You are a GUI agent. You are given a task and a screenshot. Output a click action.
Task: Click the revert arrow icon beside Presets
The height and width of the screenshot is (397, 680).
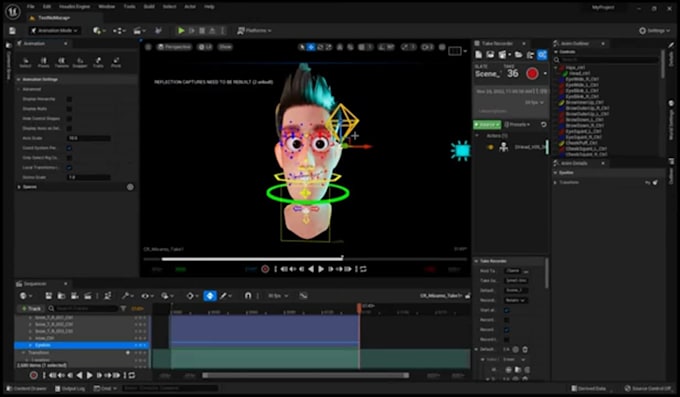click(x=543, y=125)
